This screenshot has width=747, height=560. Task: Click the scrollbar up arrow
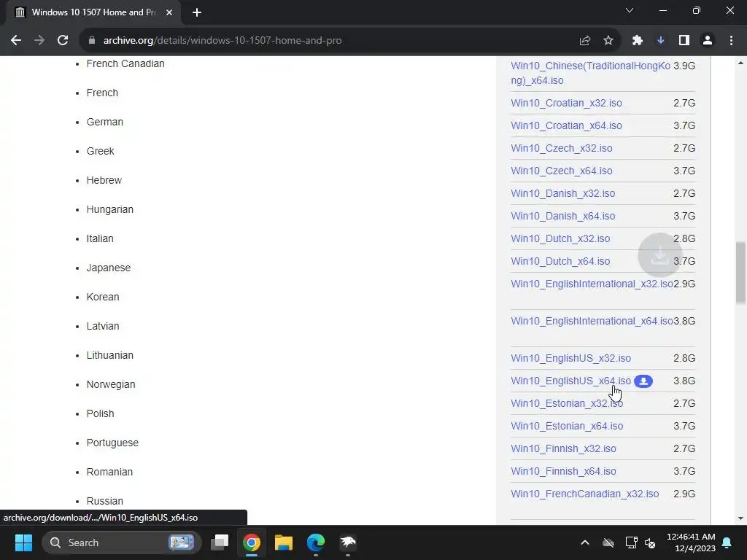point(740,63)
